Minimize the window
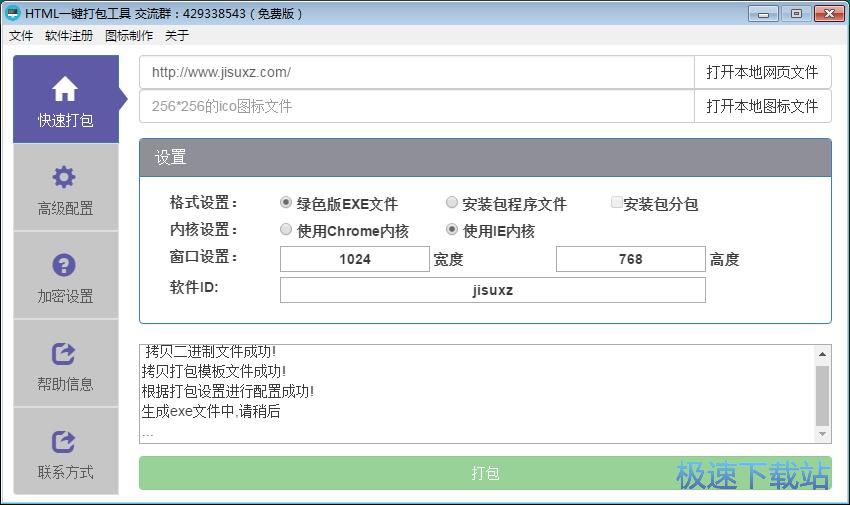This screenshot has height=505, width=850. [x=763, y=14]
